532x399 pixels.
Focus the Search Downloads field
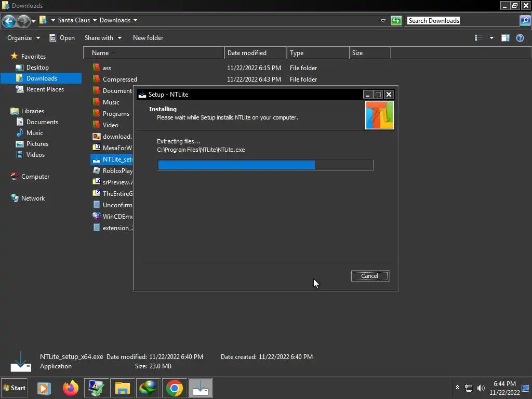click(x=463, y=21)
